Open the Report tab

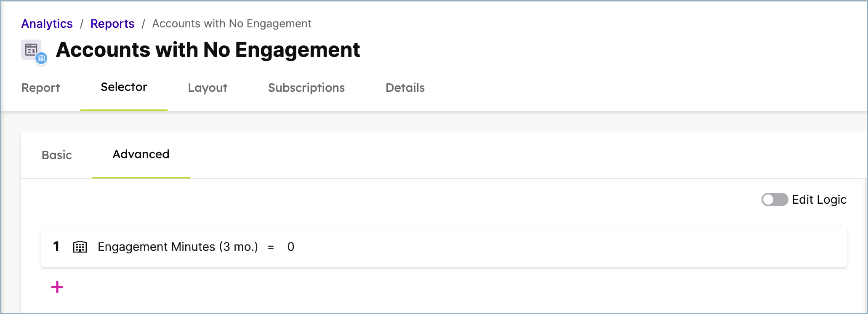point(41,88)
